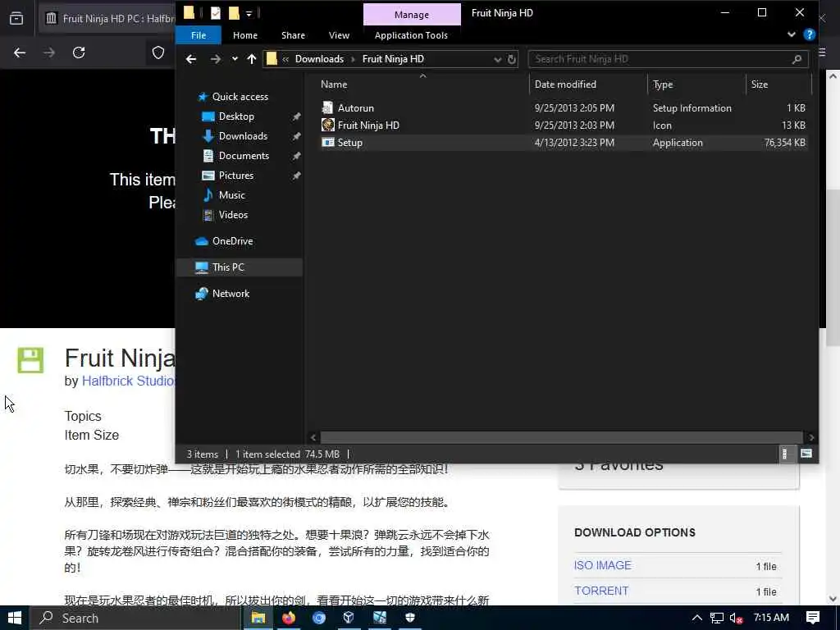Viewport: 840px width, 630px height.
Task: Open Firefox from the taskbar
Action: (288, 618)
